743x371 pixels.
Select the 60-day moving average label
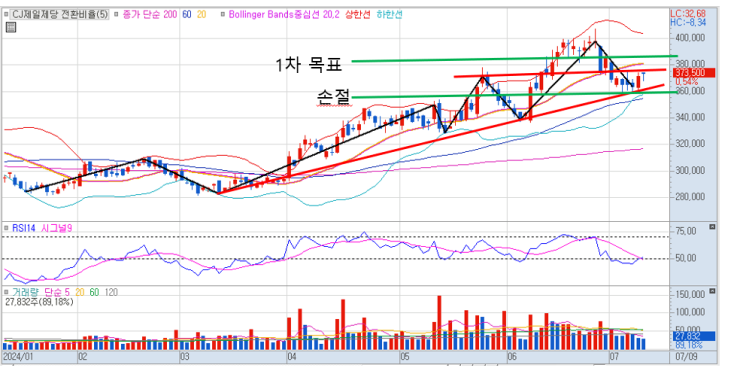(187, 15)
